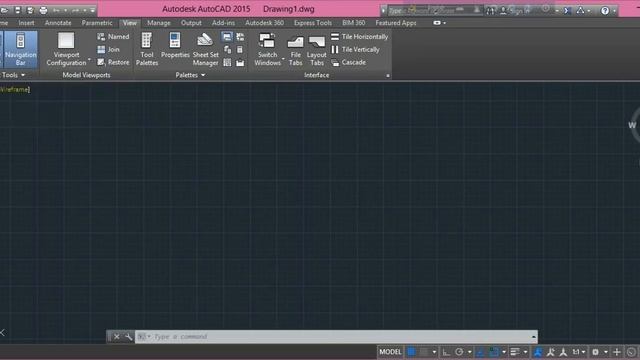Click the wireframe visual style viewport label
Image resolution: width=640 pixels, height=360 pixels.
tap(15, 89)
